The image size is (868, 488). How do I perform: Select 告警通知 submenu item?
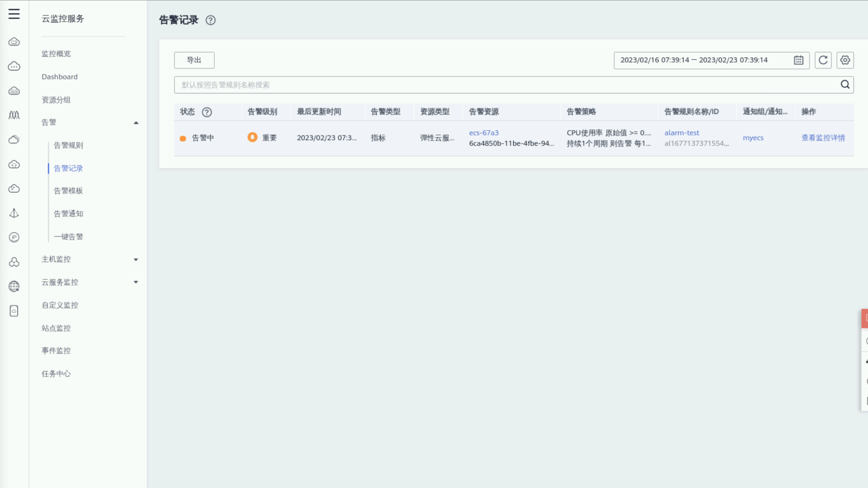point(68,213)
